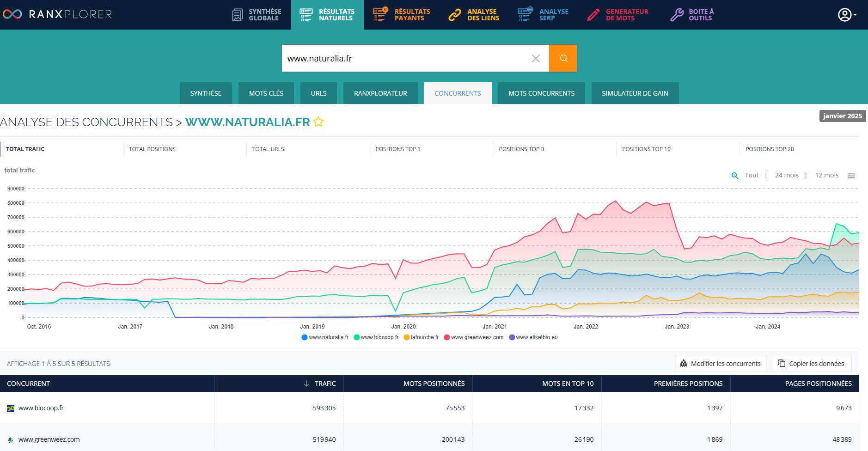
Task: Limit chart to 12 mois
Action: pos(827,175)
